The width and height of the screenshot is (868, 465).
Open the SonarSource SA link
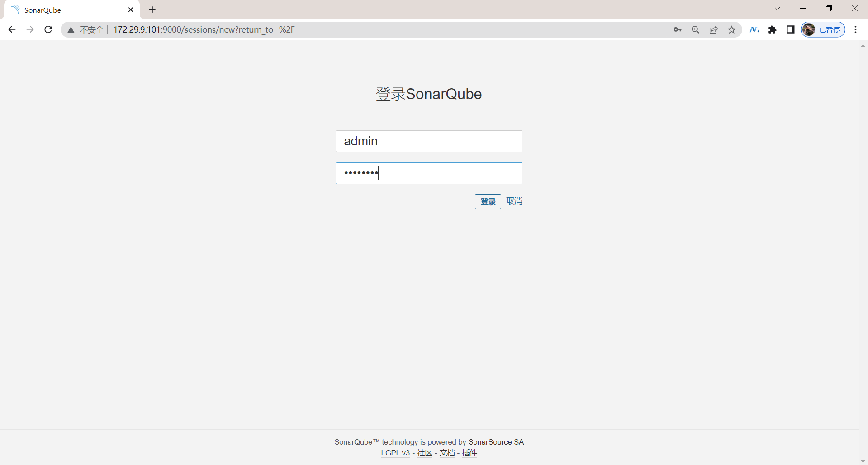pyautogui.click(x=496, y=442)
